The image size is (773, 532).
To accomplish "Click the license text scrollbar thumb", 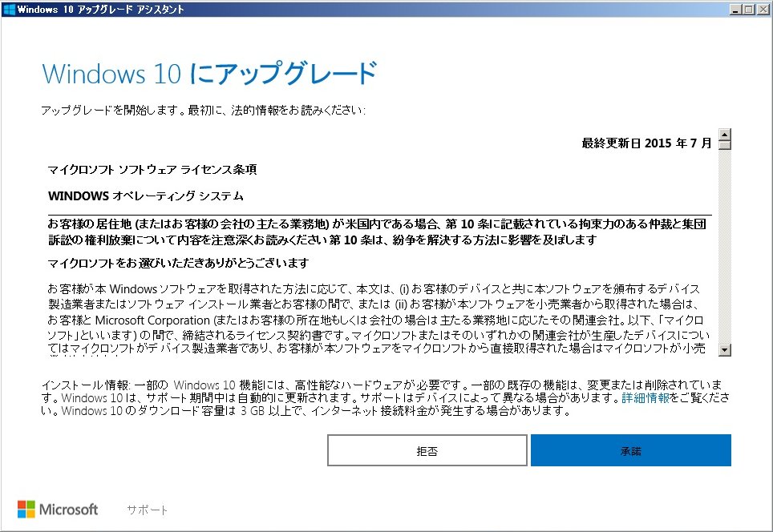I will (724, 145).
